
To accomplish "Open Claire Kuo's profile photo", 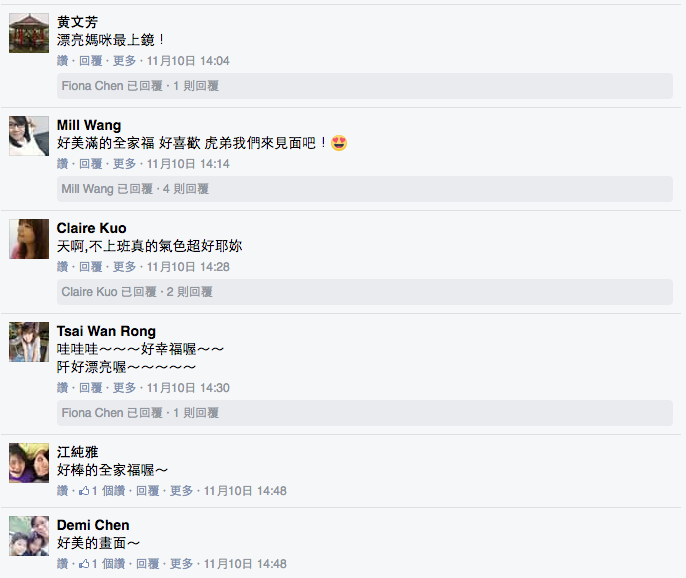I will (x=29, y=239).
